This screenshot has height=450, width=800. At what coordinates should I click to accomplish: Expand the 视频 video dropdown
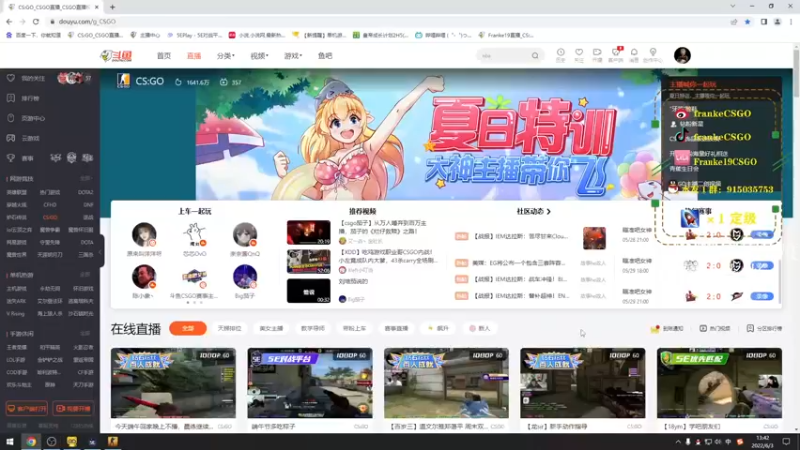[x=259, y=56]
